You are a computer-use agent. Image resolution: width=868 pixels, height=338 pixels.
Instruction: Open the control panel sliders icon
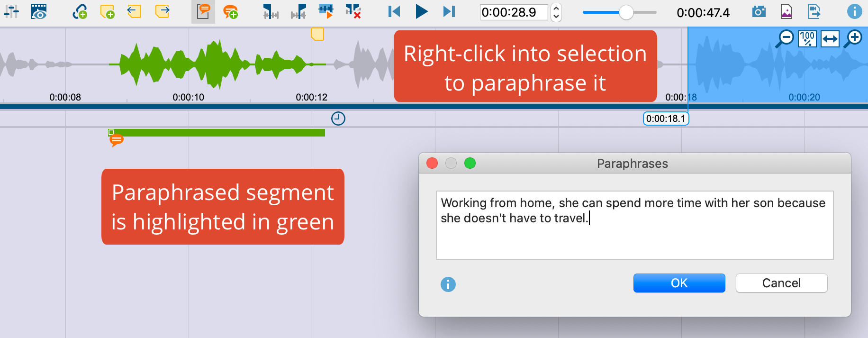(11, 11)
